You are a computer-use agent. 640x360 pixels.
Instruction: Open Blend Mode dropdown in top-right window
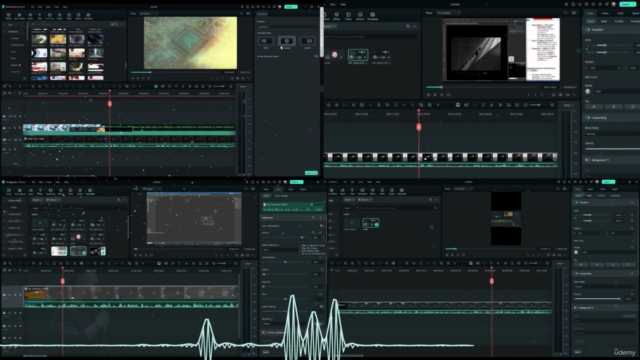611,134
